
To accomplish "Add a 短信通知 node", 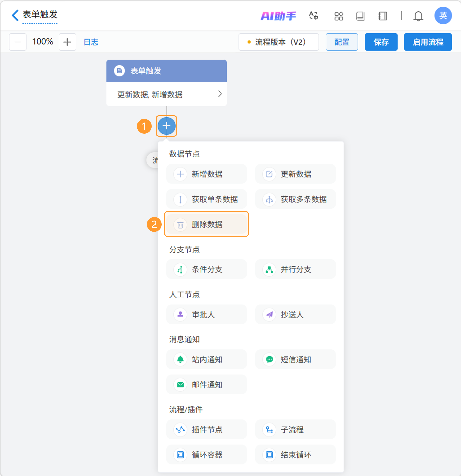I will [x=295, y=359].
